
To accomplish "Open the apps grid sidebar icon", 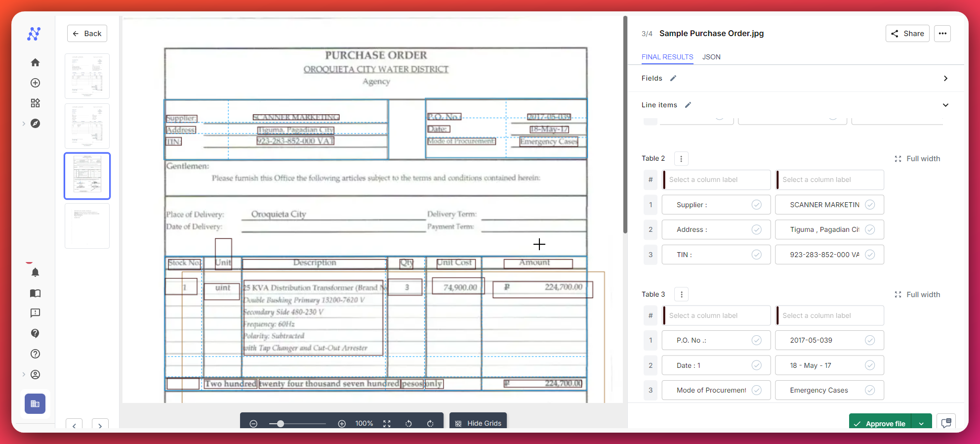I will pos(35,103).
